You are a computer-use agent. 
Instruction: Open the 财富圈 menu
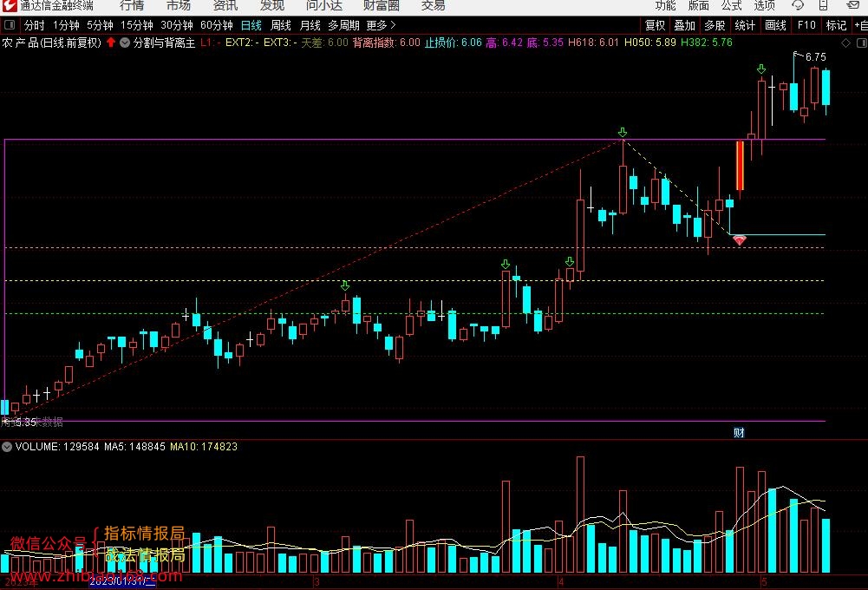click(x=381, y=5)
